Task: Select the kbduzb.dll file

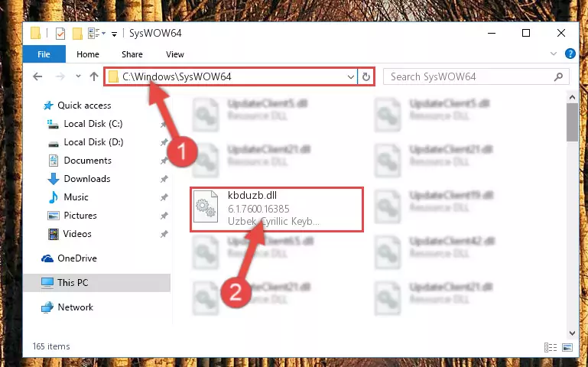Action: coord(277,209)
